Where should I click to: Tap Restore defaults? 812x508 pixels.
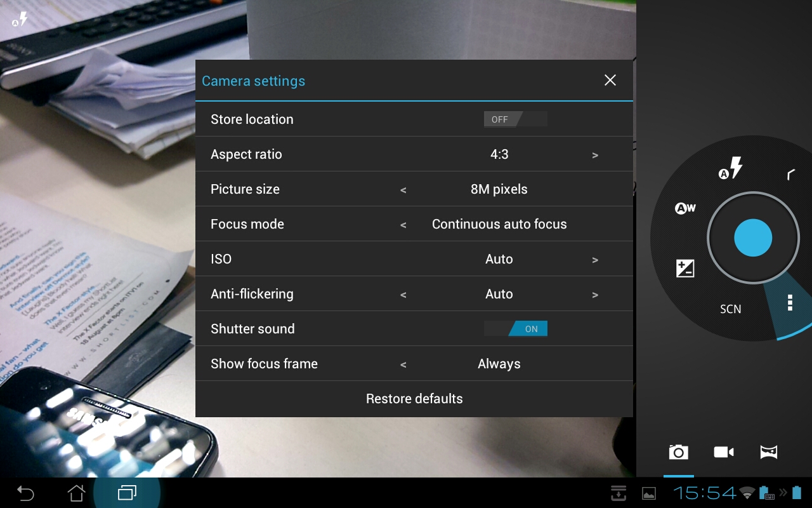point(414,399)
